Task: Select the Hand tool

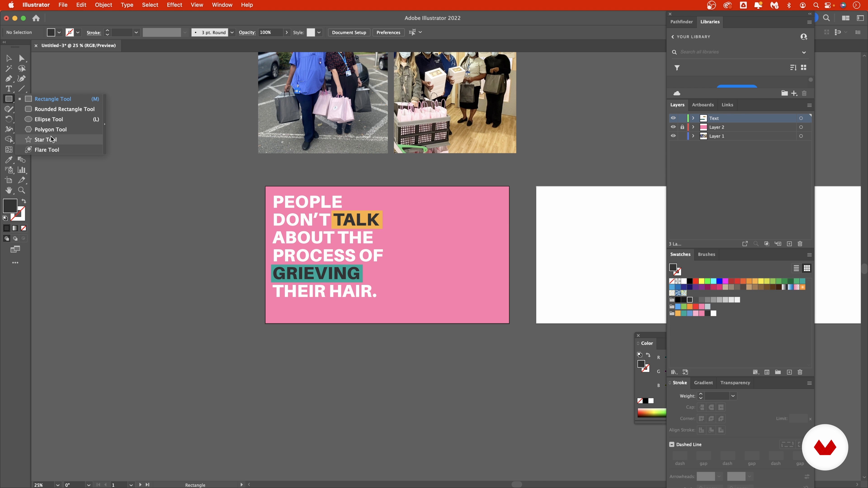Action: coord(9,190)
